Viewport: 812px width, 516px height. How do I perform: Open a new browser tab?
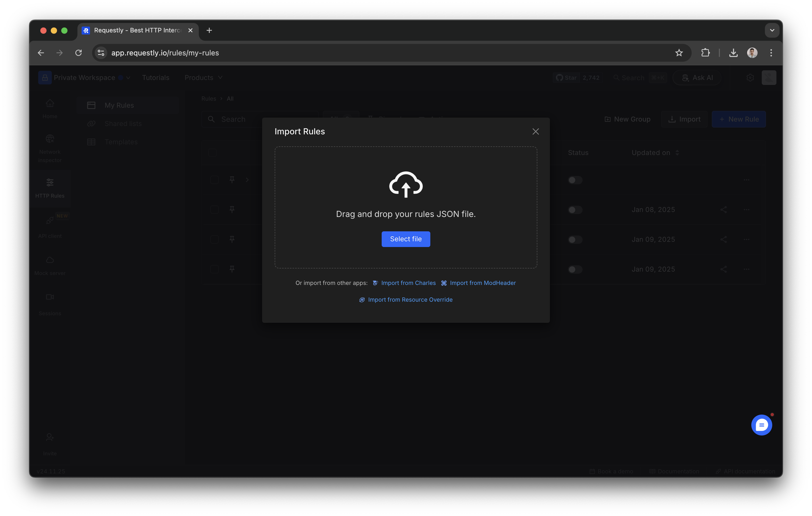point(209,30)
